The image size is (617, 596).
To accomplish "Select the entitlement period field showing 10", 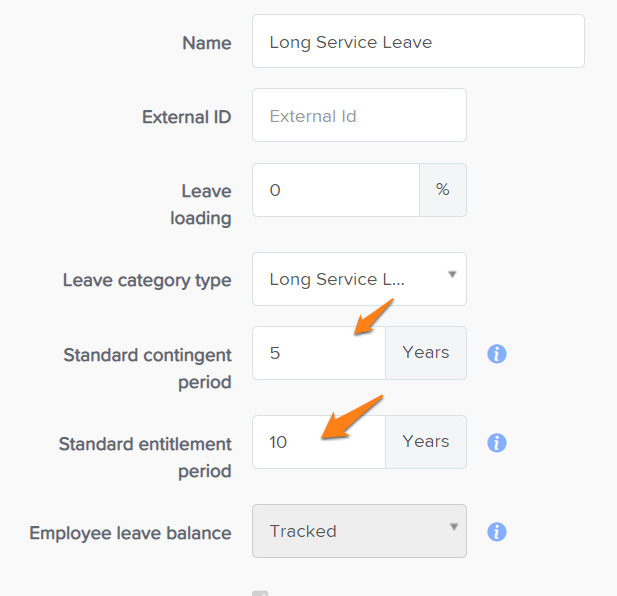I will point(319,442).
